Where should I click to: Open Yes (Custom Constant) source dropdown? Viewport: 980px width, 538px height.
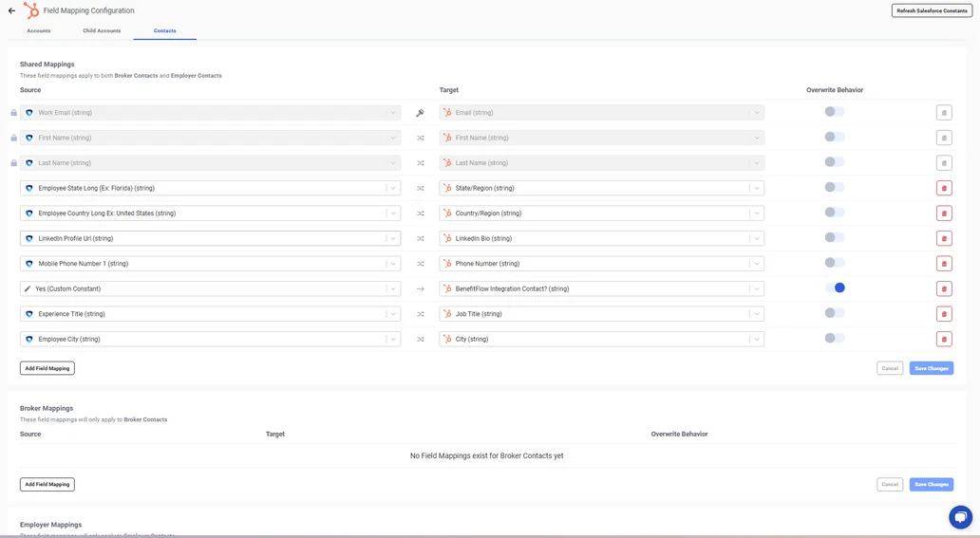[210, 288]
